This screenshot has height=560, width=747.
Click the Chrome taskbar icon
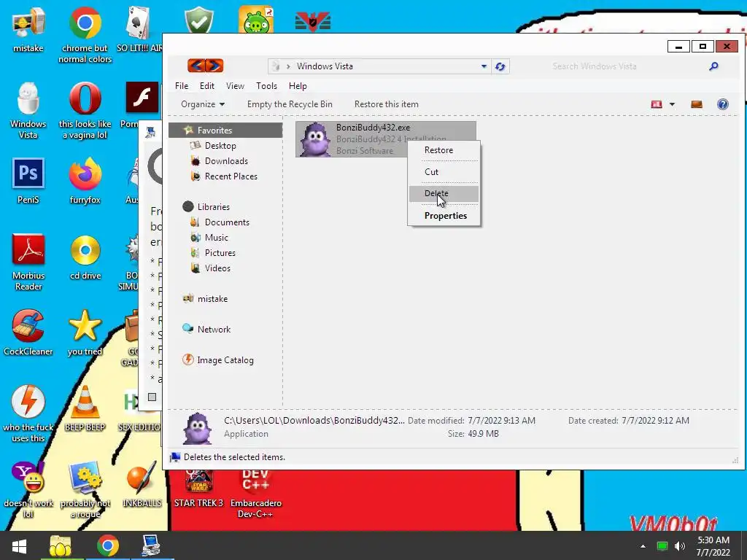click(108, 545)
